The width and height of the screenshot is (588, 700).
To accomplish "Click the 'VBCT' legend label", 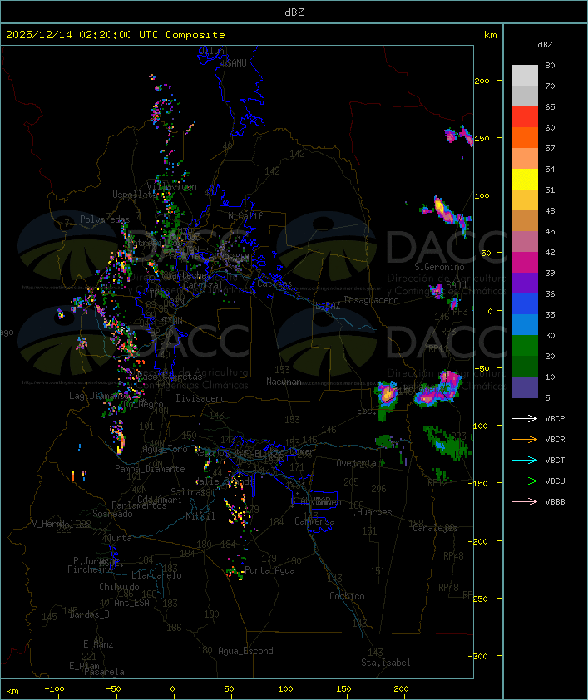I will (x=555, y=460).
